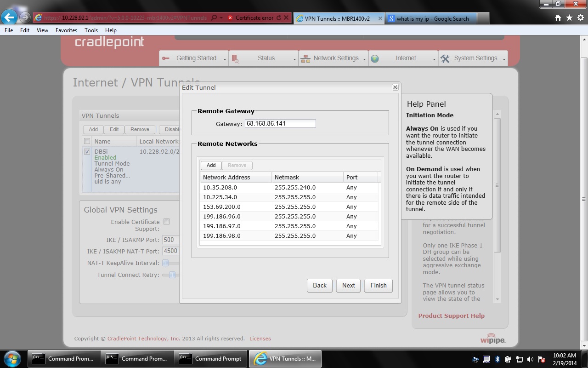Image resolution: width=588 pixels, height=368 pixels.
Task: Click the IKE / ISAKMP Port field
Action: pos(170,240)
